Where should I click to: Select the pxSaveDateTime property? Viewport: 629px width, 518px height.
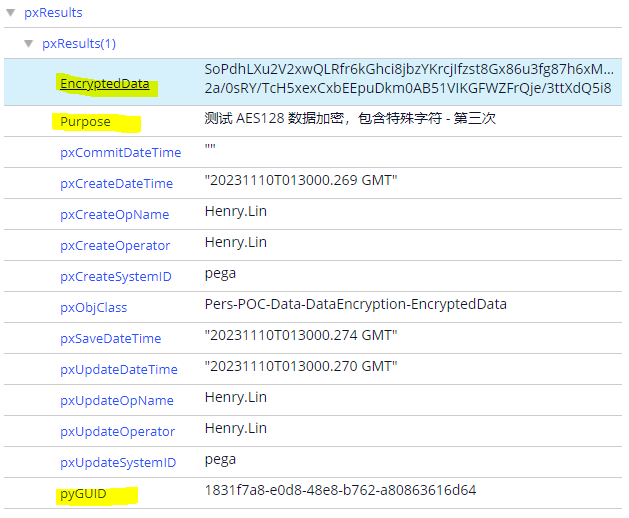(x=110, y=339)
